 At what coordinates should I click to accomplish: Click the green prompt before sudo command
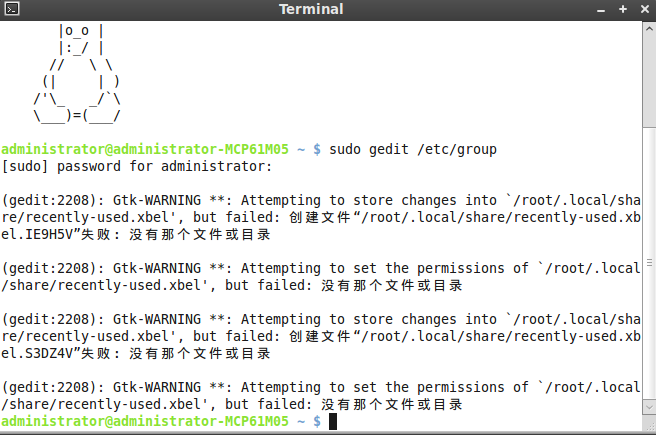coord(161,149)
